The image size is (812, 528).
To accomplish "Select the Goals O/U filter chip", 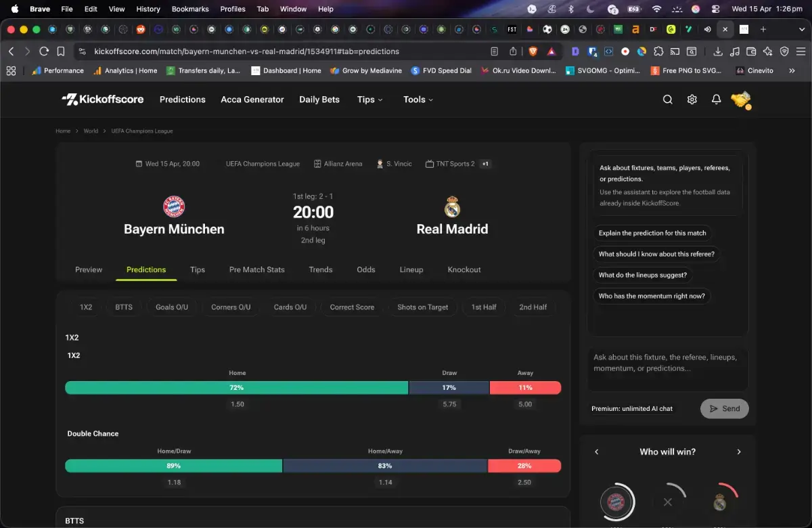I will pyautogui.click(x=172, y=307).
